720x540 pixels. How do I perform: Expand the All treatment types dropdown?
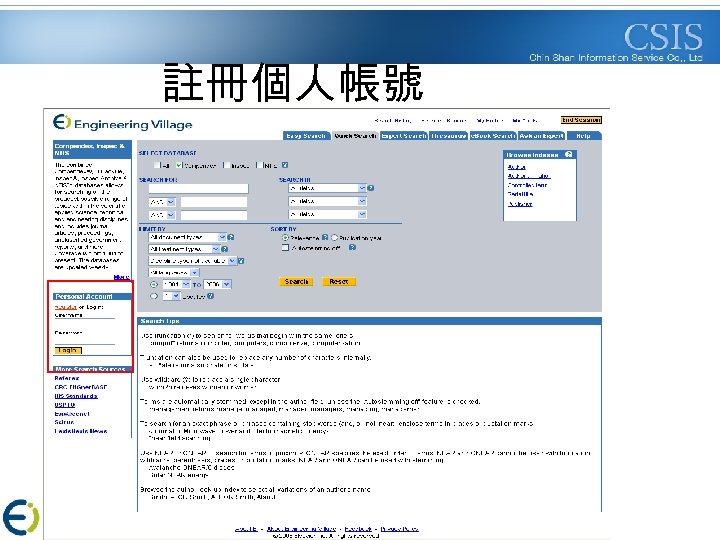[x=184, y=249]
